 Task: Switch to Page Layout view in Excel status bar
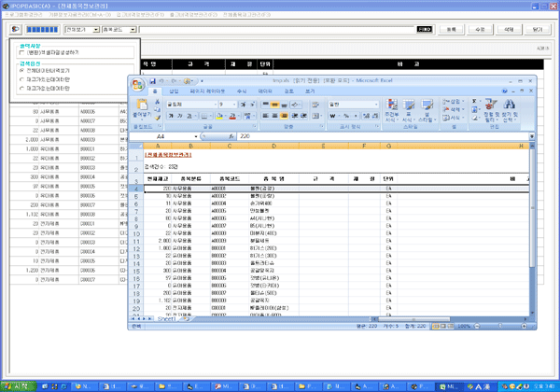pyautogui.click(x=443, y=326)
